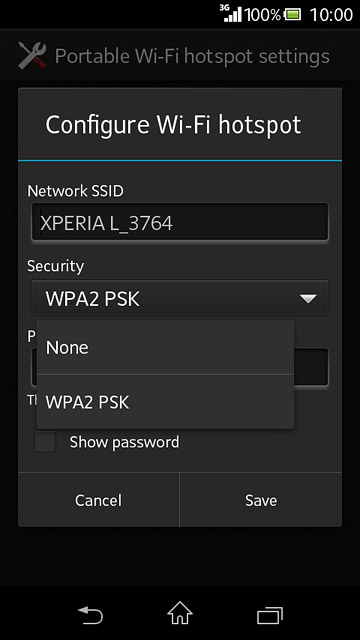Enable the Show password checkbox
360x640 pixels.
pyautogui.click(x=45, y=442)
